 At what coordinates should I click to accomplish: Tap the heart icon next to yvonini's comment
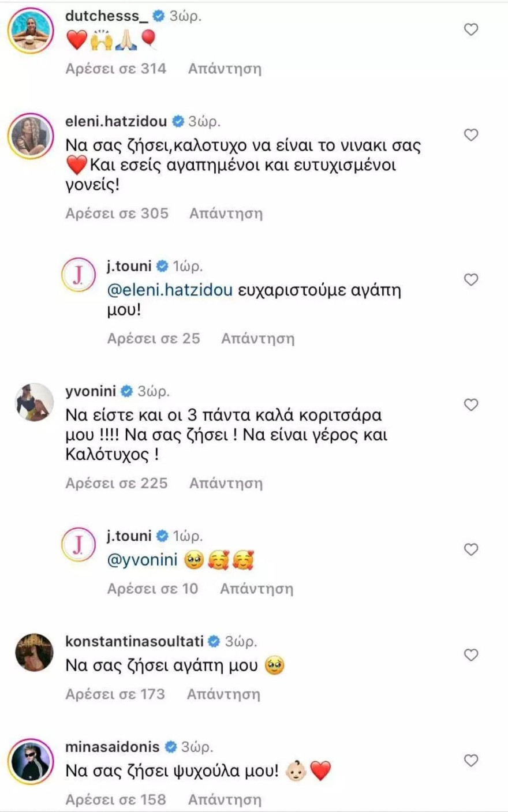tap(470, 405)
